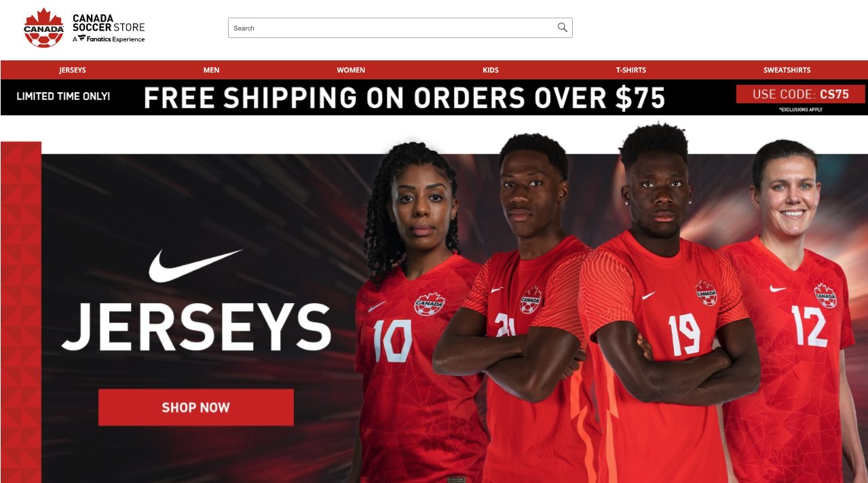Open the Sweatshirts navigation item

tap(787, 70)
